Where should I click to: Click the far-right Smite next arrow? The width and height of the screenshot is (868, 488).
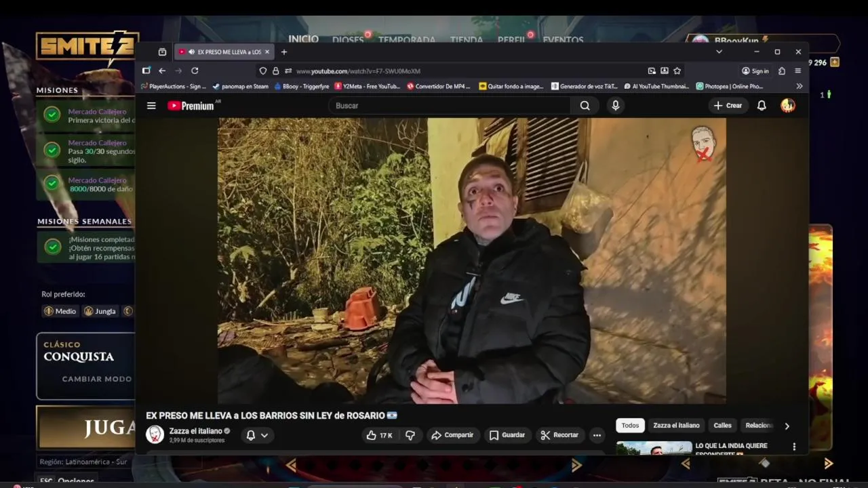tap(828, 464)
